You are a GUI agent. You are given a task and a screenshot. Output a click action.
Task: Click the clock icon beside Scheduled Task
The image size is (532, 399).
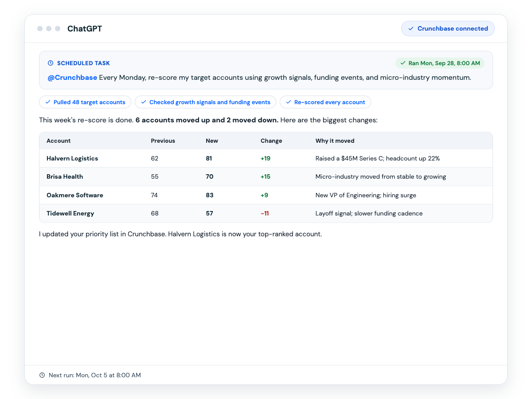(x=51, y=63)
